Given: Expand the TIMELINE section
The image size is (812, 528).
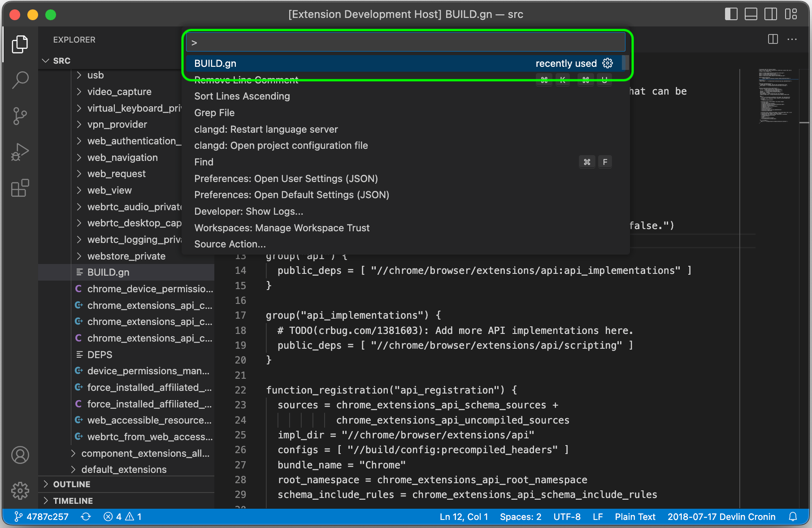Looking at the screenshot, I should (73, 501).
